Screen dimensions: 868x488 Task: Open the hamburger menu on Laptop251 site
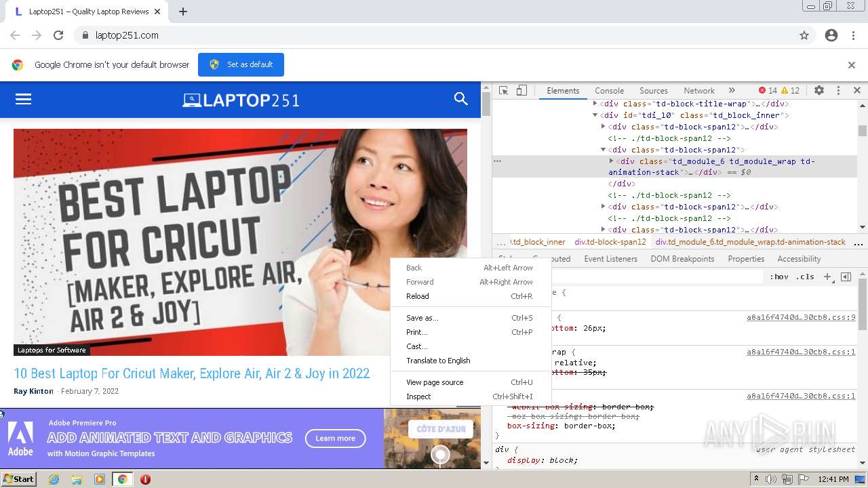(x=24, y=99)
